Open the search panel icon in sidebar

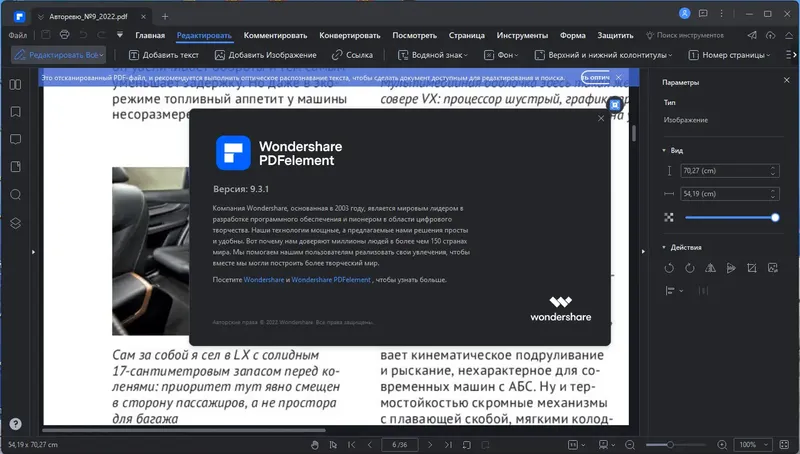[15, 195]
